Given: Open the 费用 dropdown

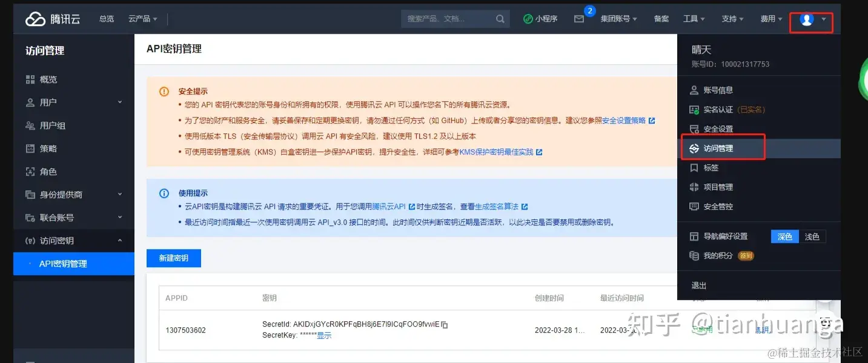Looking at the screenshot, I should tap(772, 19).
